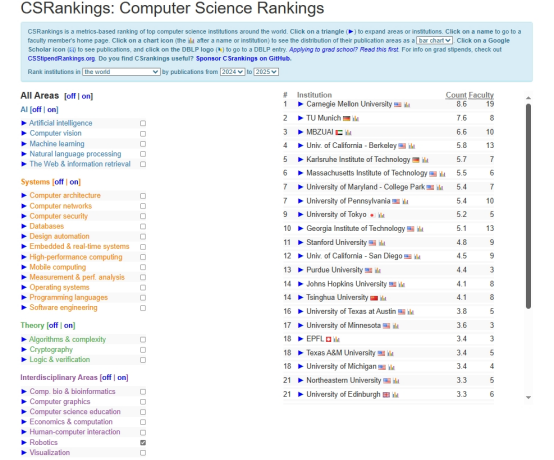This screenshot has height=460, width=554.
Task: Open the end year dropdown 2025
Action: coord(266,72)
